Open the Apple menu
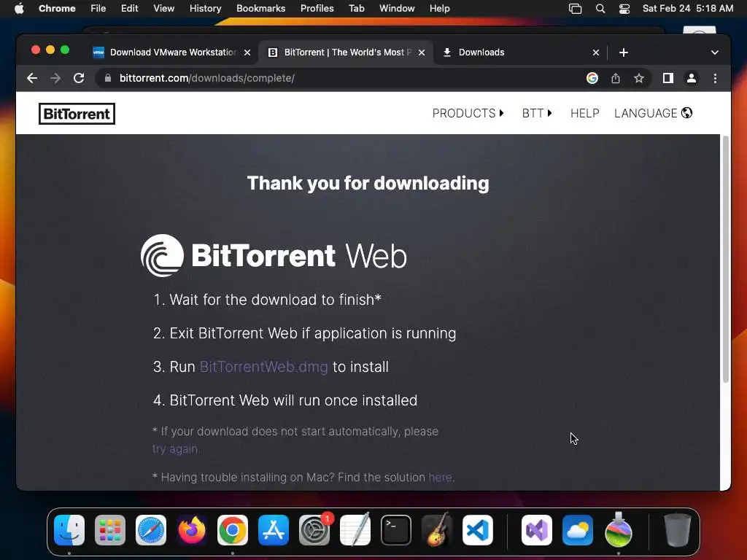Image resolution: width=747 pixels, height=560 pixels. click(x=19, y=9)
